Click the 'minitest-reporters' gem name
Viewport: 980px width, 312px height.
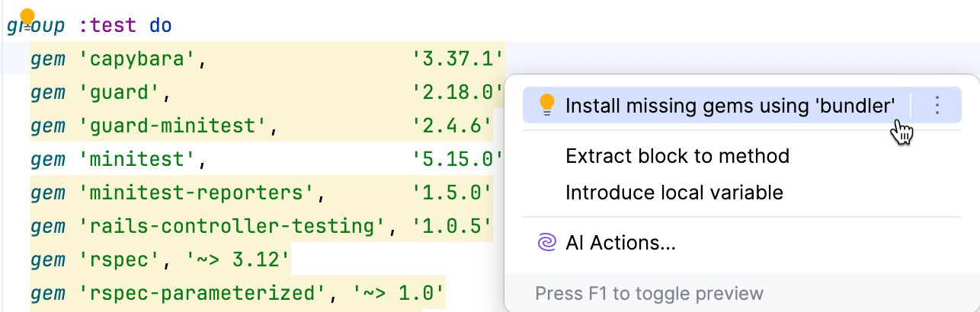coord(198,192)
